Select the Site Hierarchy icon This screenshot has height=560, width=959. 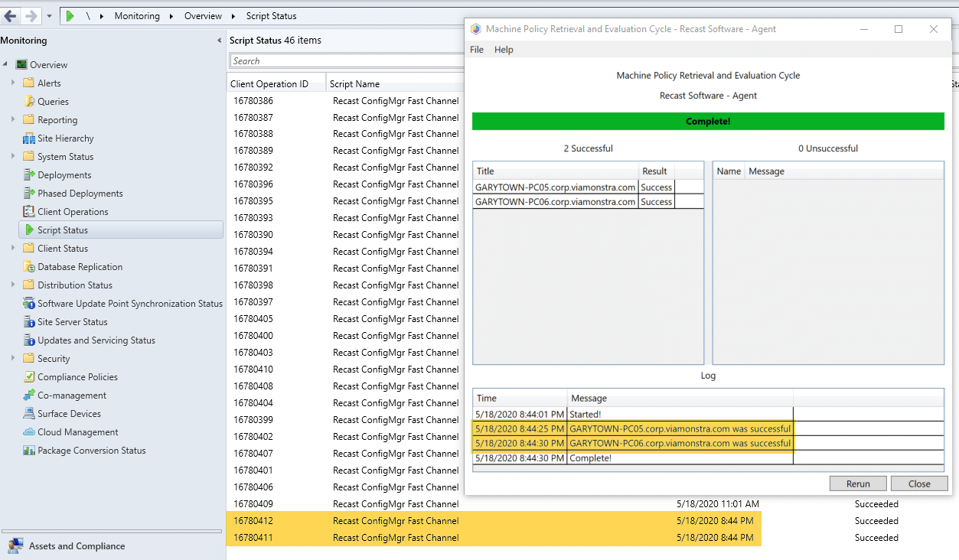(x=29, y=138)
